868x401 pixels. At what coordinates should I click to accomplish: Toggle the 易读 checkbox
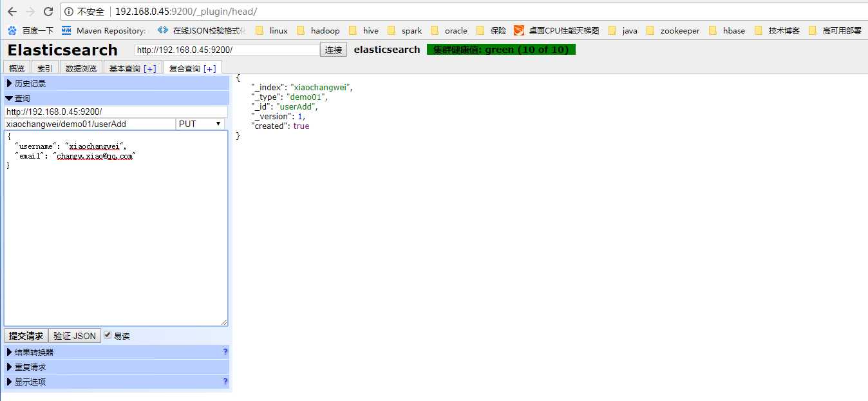click(108, 335)
